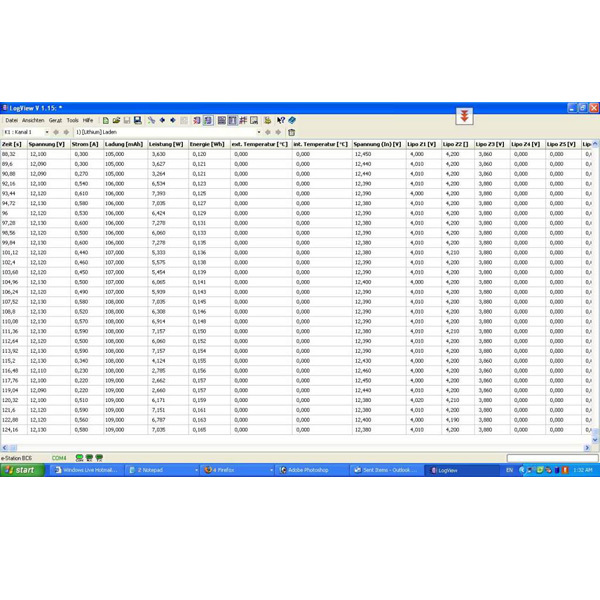Switch to the graph view icon
Image resolution: width=600 pixels, height=600 pixels.
pyautogui.click(x=222, y=121)
